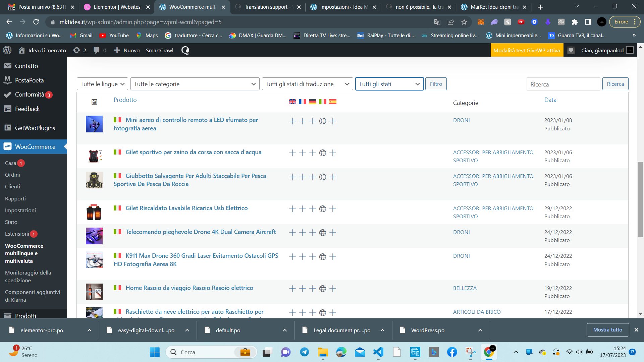
Task: Click Mostra tutto downloads button
Action: coord(607,330)
